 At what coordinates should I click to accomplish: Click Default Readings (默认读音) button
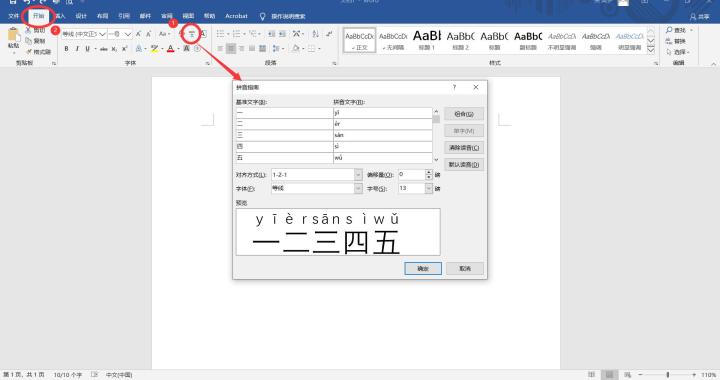(x=464, y=165)
